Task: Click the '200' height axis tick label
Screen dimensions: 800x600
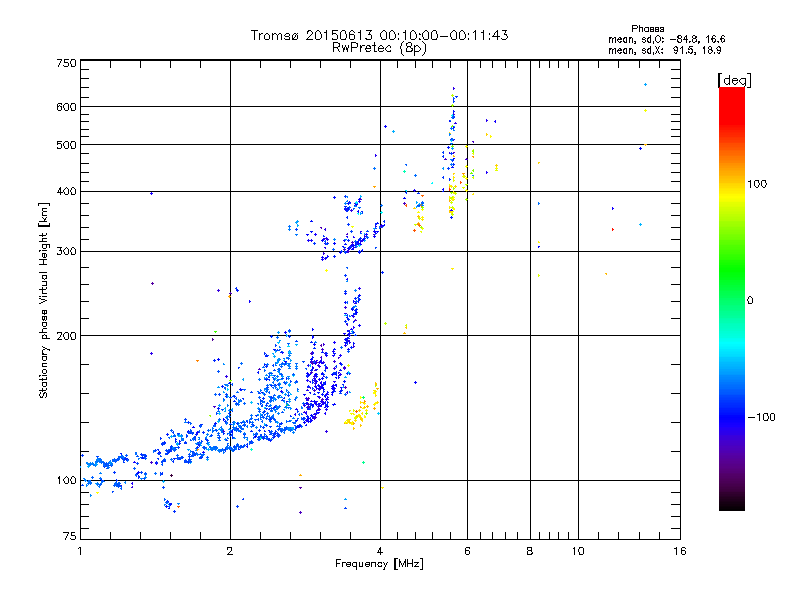Action: coord(66,336)
